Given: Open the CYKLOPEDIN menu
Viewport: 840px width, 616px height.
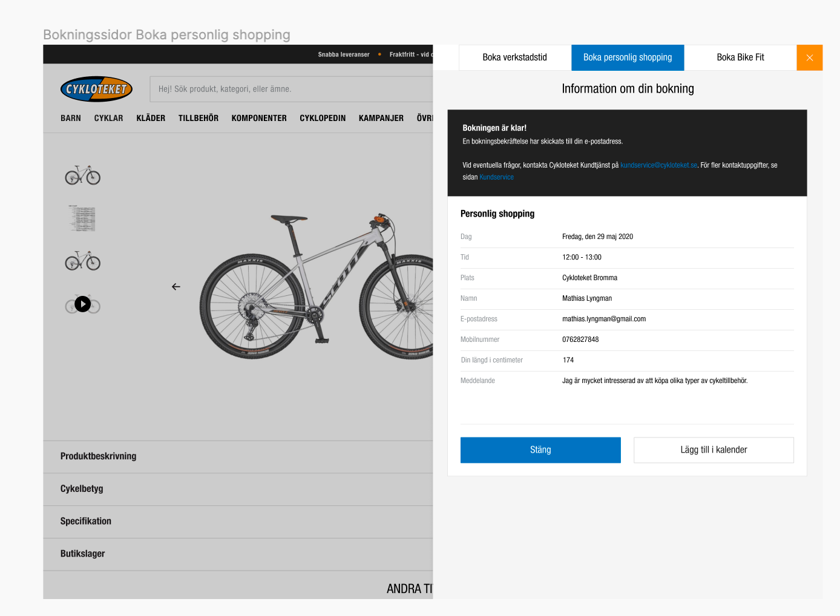Looking at the screenshot, I should pos(323,118).
